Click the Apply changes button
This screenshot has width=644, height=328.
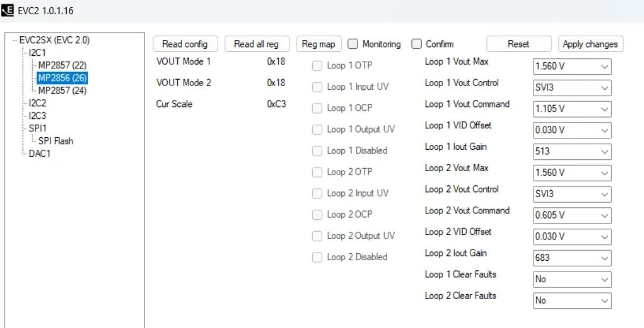pos(590,44)
